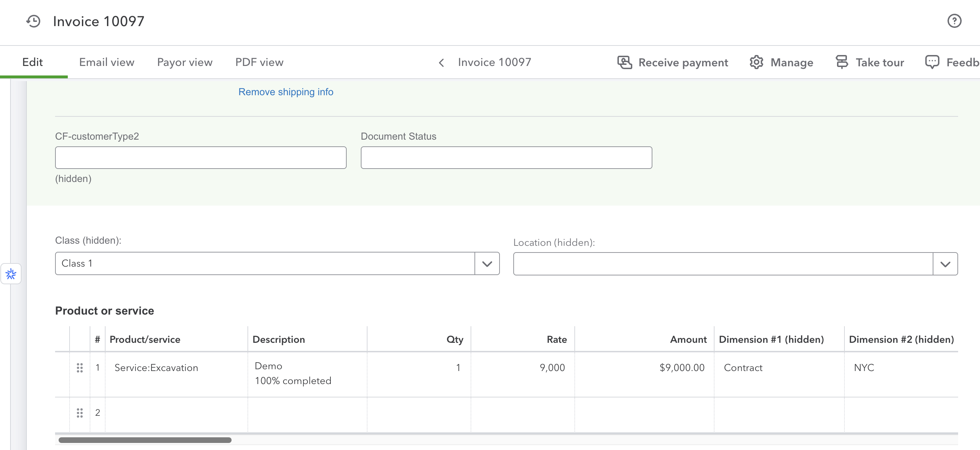Click the horizontal table scrollbar thumb
Image resolution: width=980 pixels, height=450 pixels.
145,440
